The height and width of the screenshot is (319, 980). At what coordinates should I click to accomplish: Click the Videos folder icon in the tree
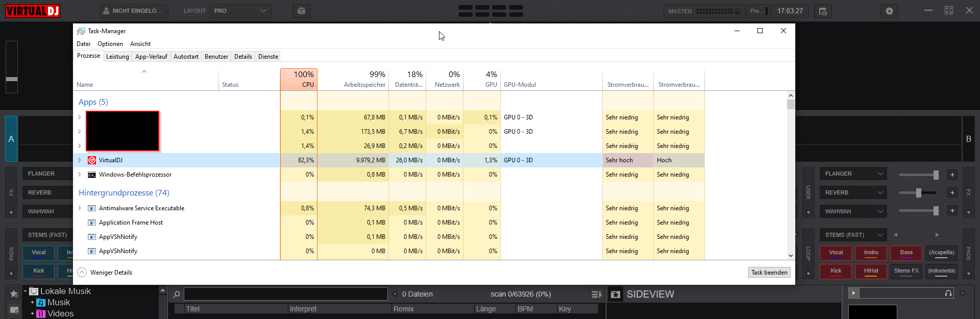click(x=41, y=314)
